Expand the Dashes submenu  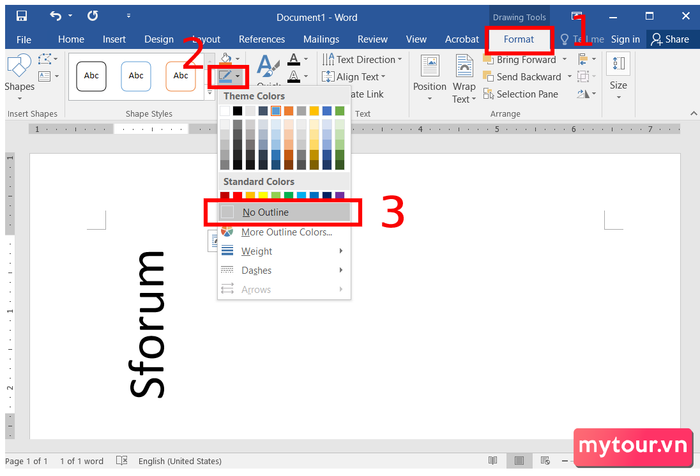click(284, 270)
